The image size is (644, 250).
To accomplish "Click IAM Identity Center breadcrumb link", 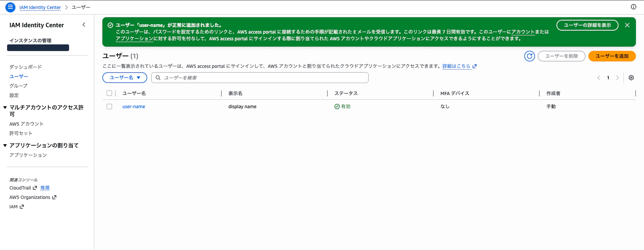I will [40, 7].
